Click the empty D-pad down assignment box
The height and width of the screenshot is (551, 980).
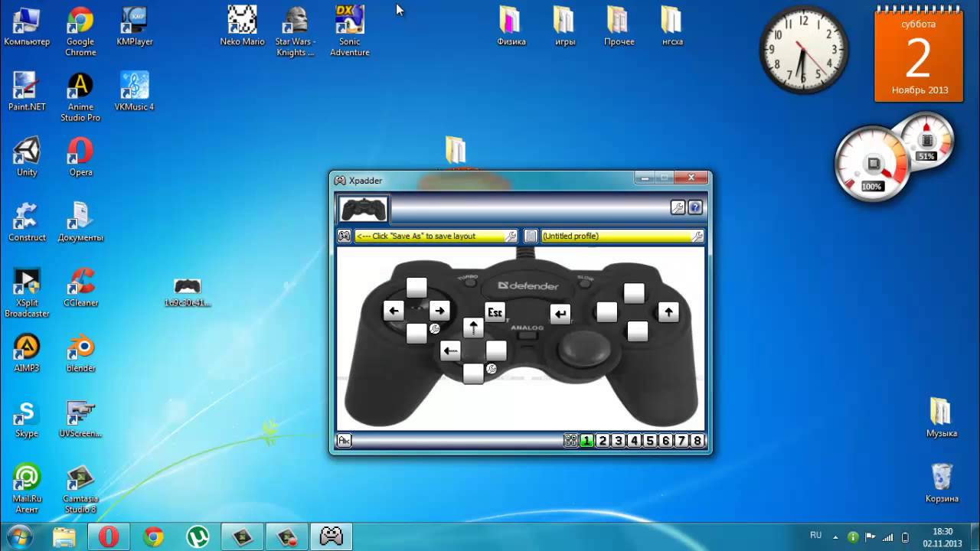pyautogui.click(x=416, y=334)
